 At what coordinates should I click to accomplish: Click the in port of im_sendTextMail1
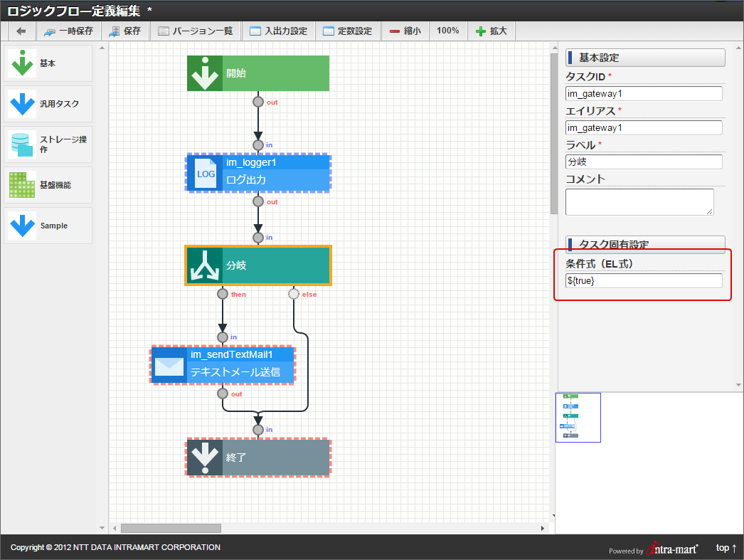(223, 337)
